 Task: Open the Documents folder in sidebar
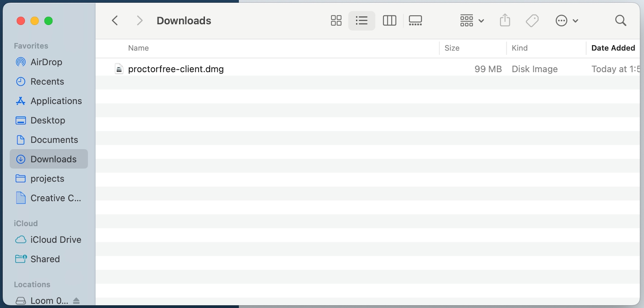(x=54, y=140)
